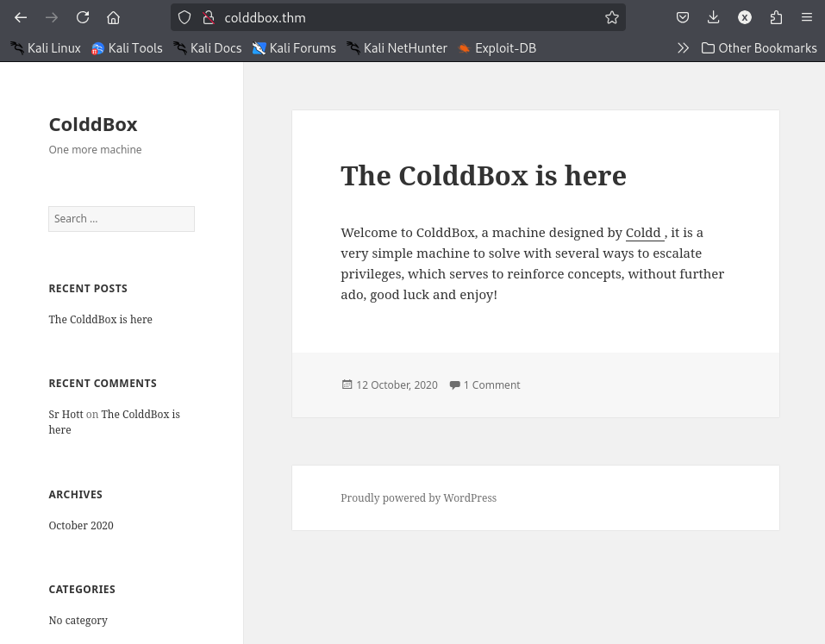Open the Exploit-DB bookmark
825x644 pixels.
[497, 48]
